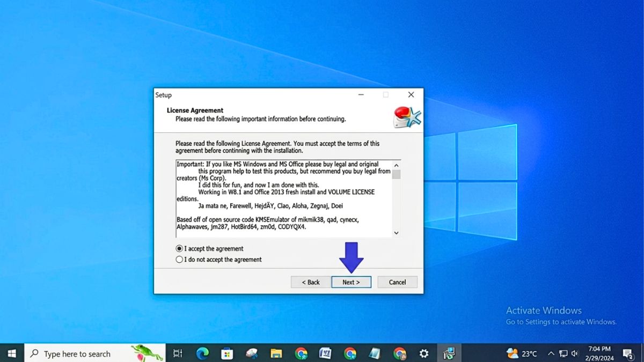Select I accept the agreement
Image resolution: width=644 pixels, height=362 pixels.
[x=210, y=249]
